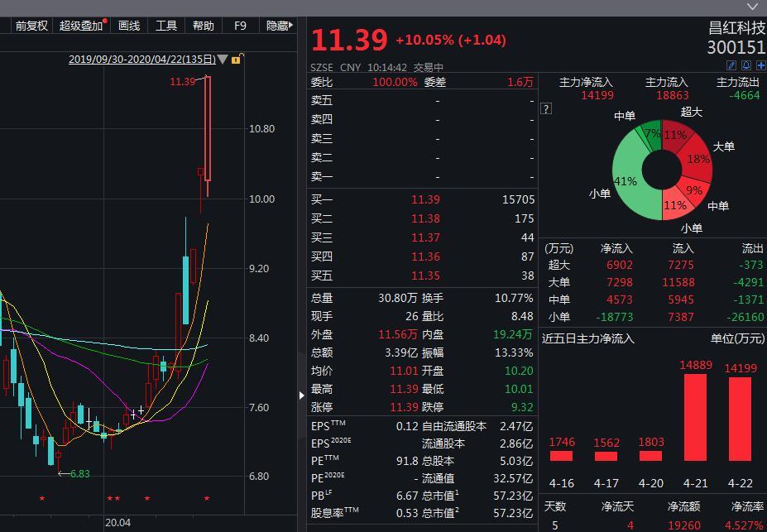Open the date range dropdown triangle

point(222,59)
